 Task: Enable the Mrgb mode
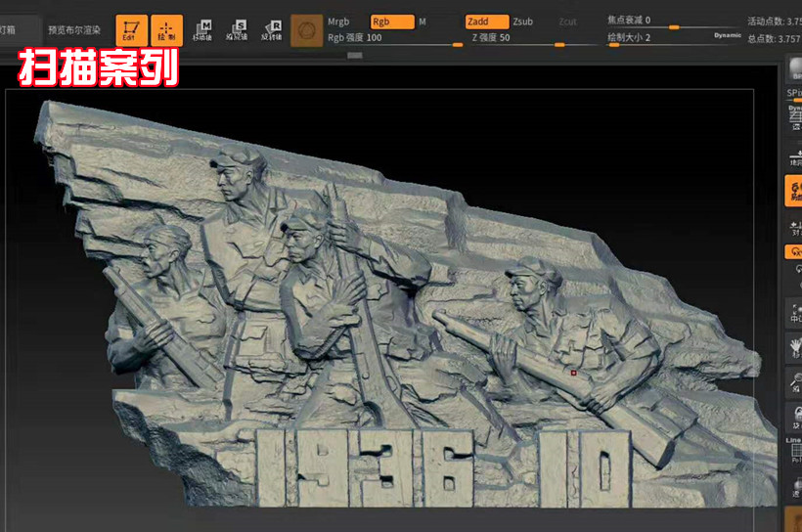338,21
